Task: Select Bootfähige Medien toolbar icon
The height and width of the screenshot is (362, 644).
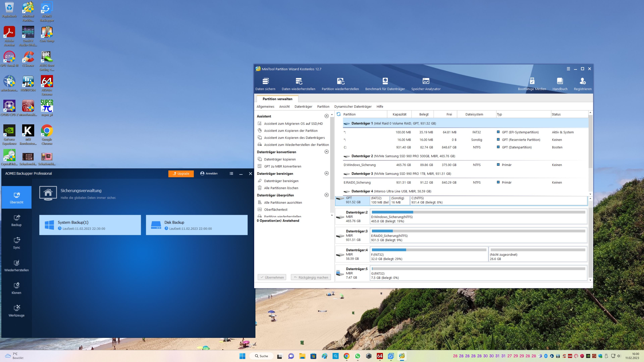Action: coord(531,83)
